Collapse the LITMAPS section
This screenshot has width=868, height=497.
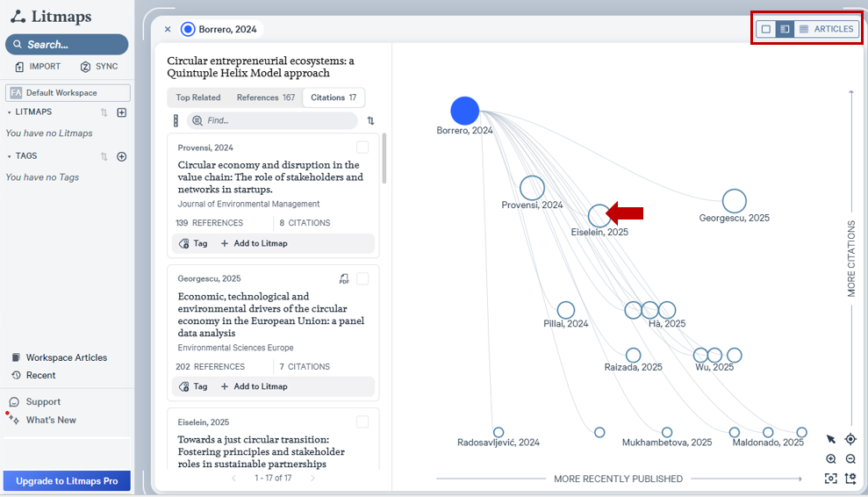pos(10,112)
